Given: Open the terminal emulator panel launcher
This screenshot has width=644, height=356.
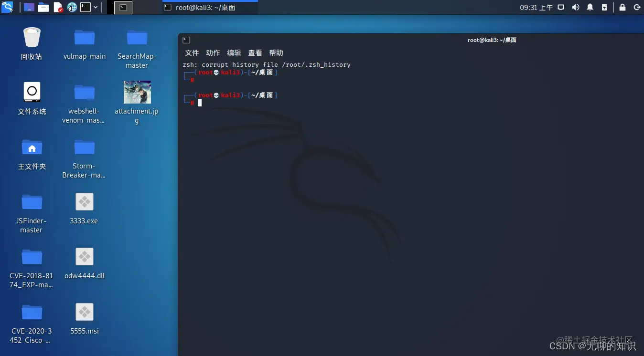Looking at the screenshot, I should tap(86, 7).
